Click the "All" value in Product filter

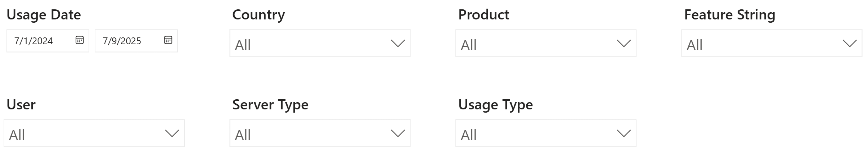tap(469, 45)
